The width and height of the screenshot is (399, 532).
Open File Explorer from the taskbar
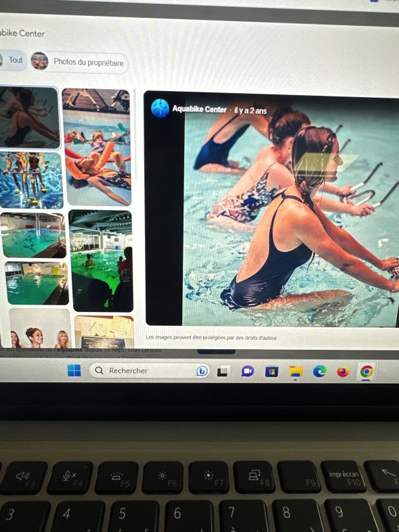pyautogui.click(x=296, y=371)
